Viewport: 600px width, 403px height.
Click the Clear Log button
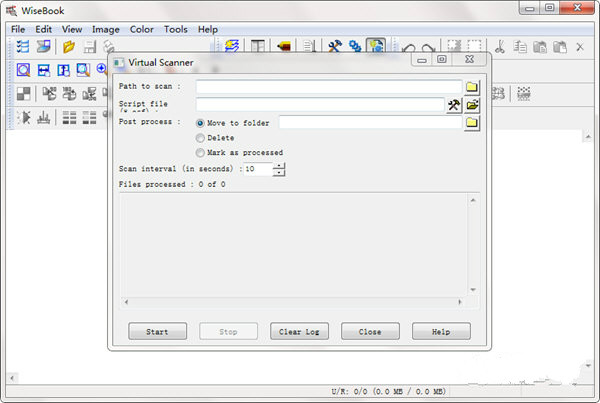point(299,331)
